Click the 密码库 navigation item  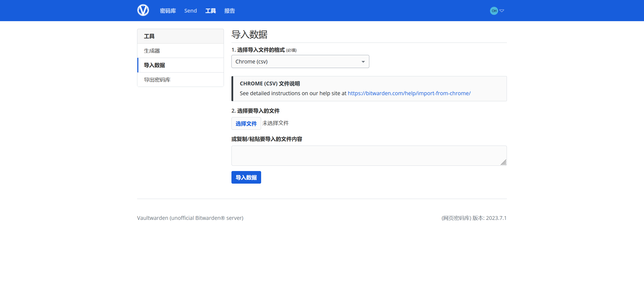point(168,11)
